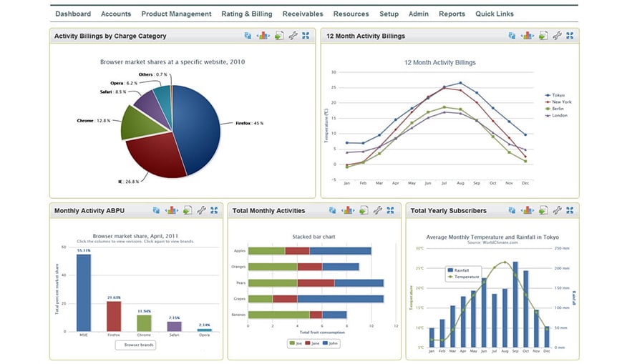Refresh the 12 Month Activity Billings panel
Image resolution: width=622 pixels, height=364 pixels.
pos(512,36)
